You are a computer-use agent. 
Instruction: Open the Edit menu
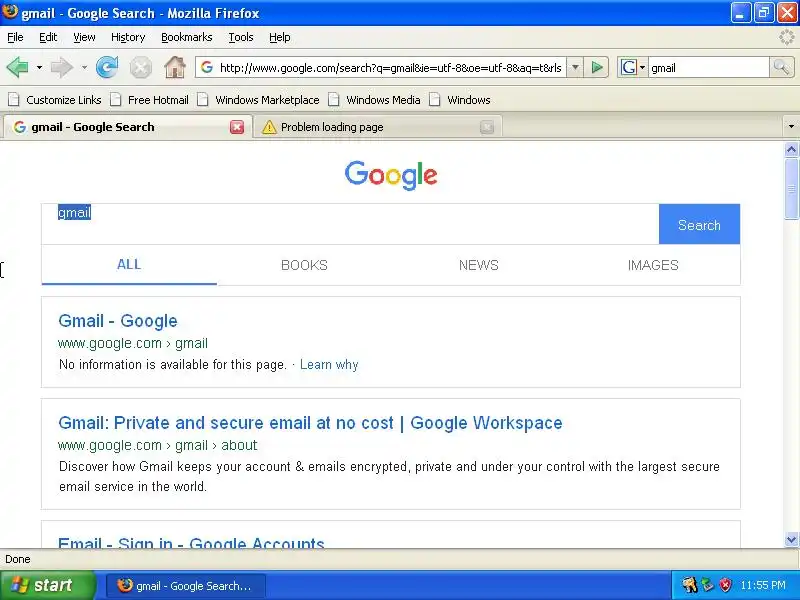pos(48,37)
